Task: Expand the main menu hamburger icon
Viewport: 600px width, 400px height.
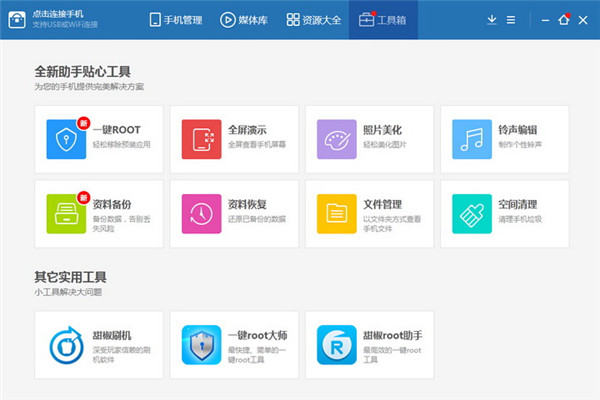Action: click(511, 19)
